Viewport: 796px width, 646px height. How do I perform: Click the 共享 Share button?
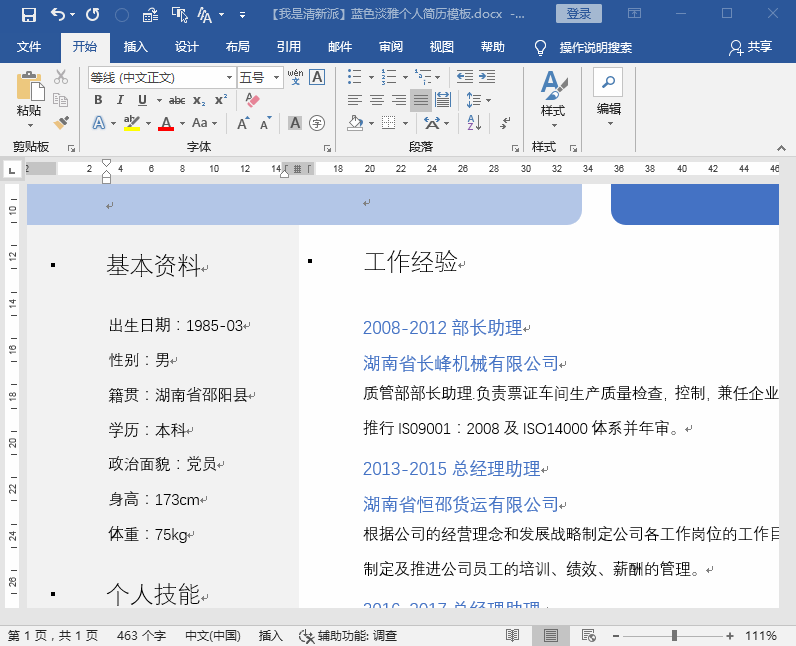click(751, 47)
